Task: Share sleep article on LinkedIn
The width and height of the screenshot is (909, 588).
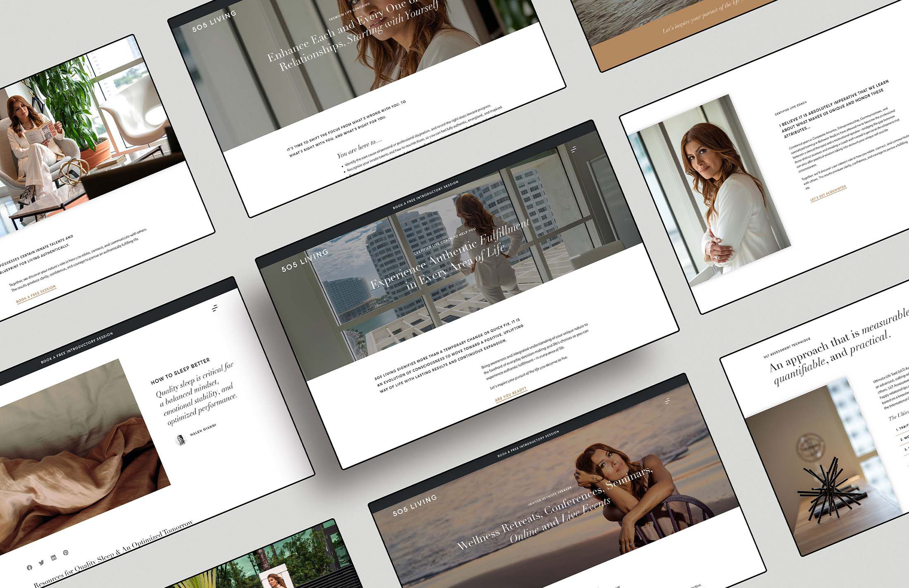Action: (x=53, y=557)
